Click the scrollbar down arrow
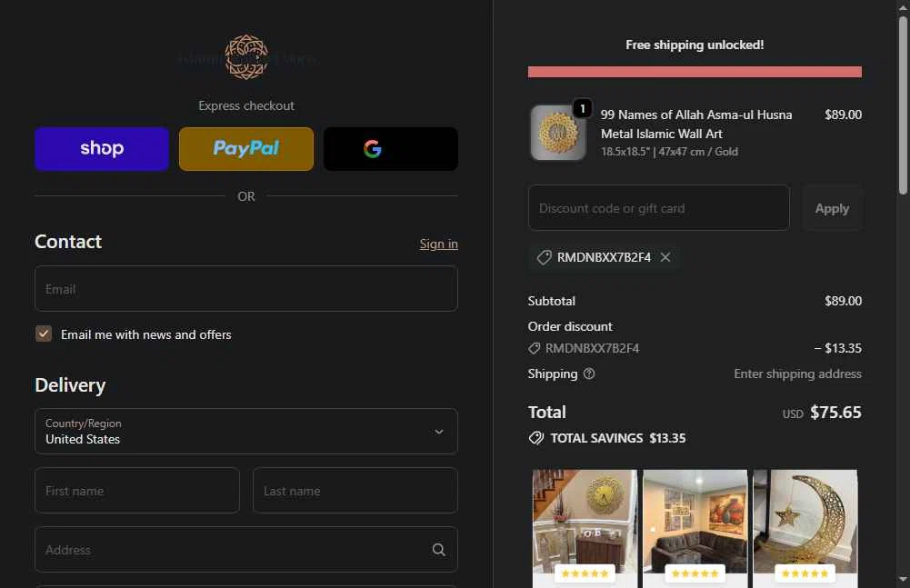Screen dimensions: 910x588 [x=903, y=579]
